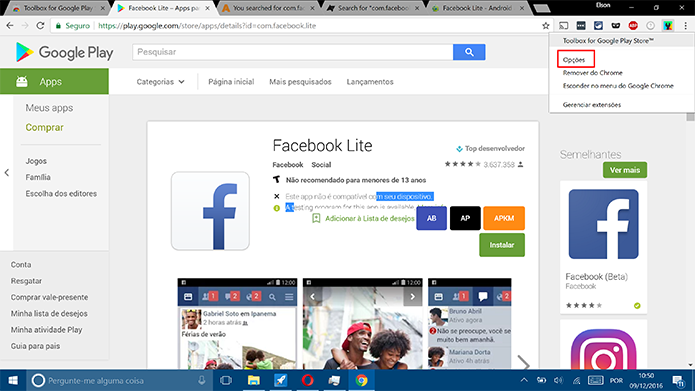The image size is (695, 391).
Task: Choose Esconder no menu do Google Chrome
Action: [x=618, y=86]
